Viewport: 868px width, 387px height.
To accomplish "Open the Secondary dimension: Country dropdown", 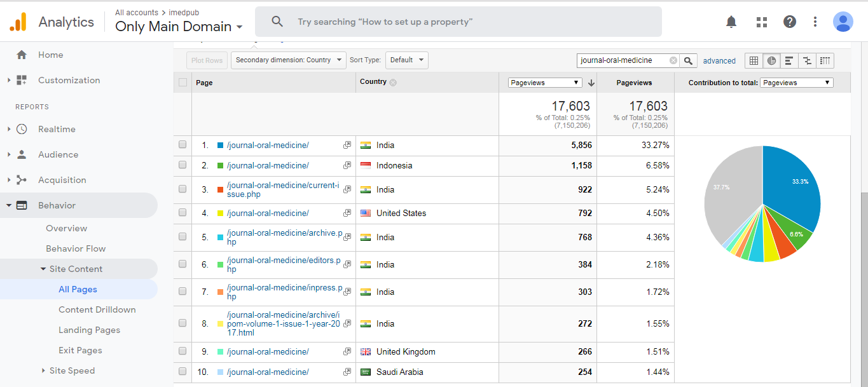I will pyautogui.click(x=289, y=60).
